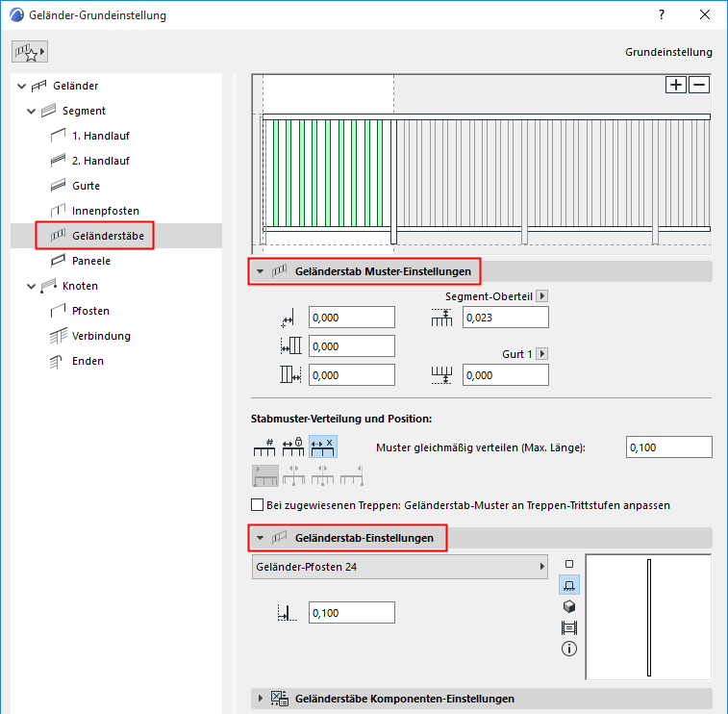Screen dimensions: 728x714
Task: Open the baluster info icon
Action: point(569,649)
